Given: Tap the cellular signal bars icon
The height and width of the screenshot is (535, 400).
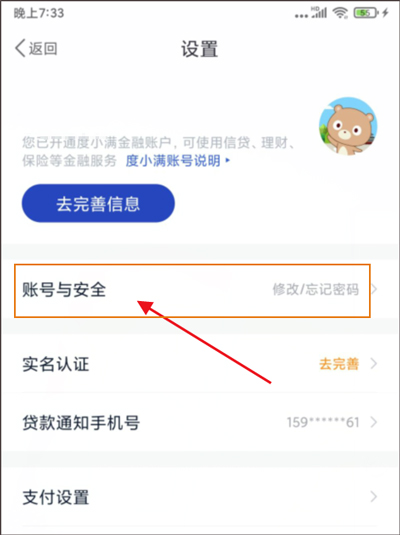Looking at the screenshot, I should point(319,13).
